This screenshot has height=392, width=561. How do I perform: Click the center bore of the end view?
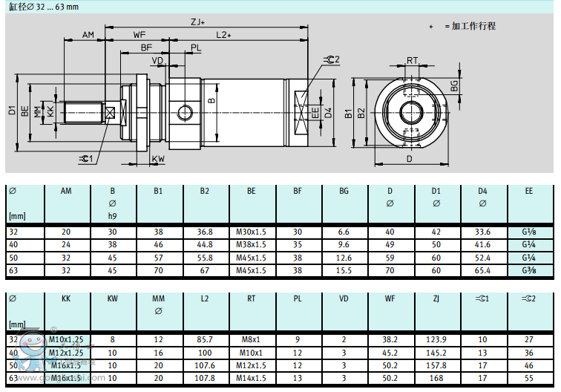(410, 113)
